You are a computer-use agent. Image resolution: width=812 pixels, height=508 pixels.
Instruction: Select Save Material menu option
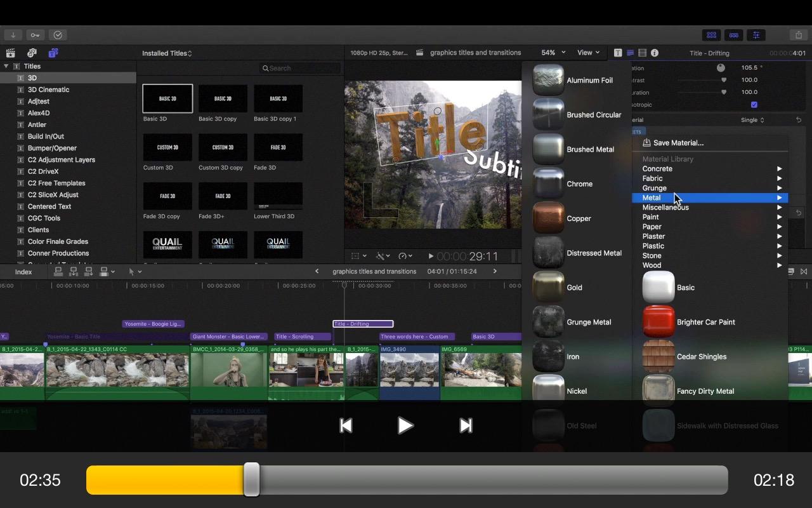click(678, 143)
